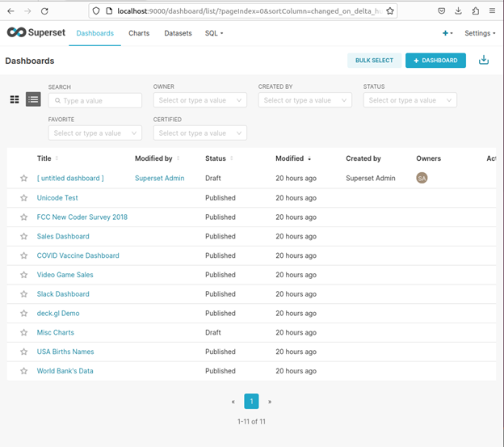Open the COVID Vaccine Dashboard link
This screenshot has width=504, height=447.
(78, 255)
